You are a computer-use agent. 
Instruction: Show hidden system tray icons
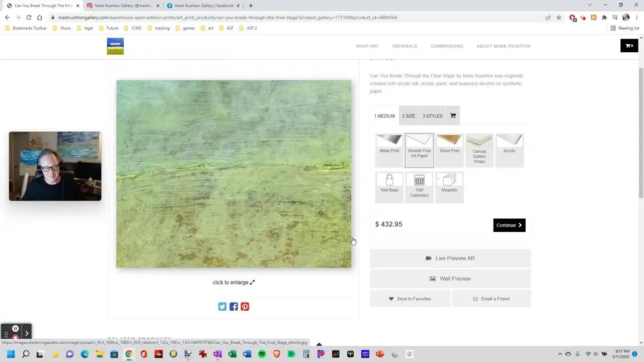coord(559,354)
